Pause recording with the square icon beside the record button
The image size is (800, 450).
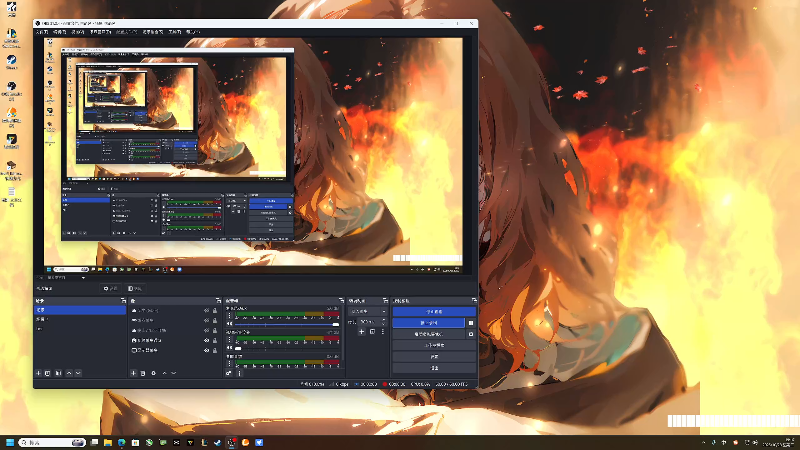(471, 323)
